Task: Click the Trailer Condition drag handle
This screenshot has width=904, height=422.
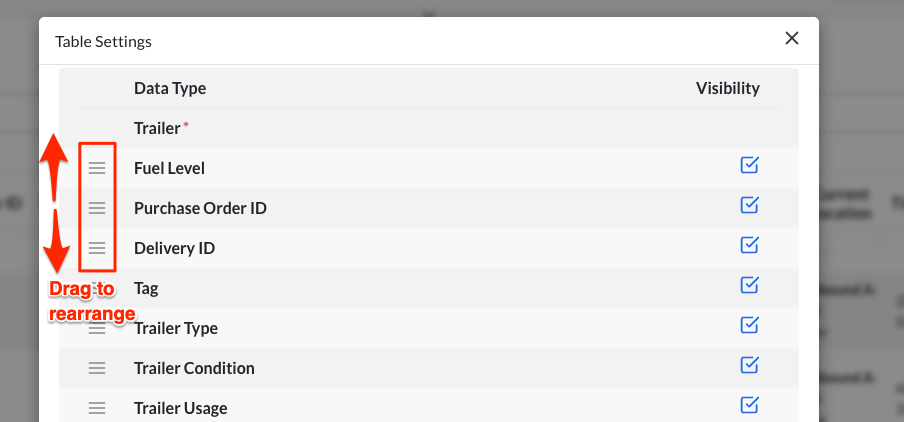Action: coord(97,368)
